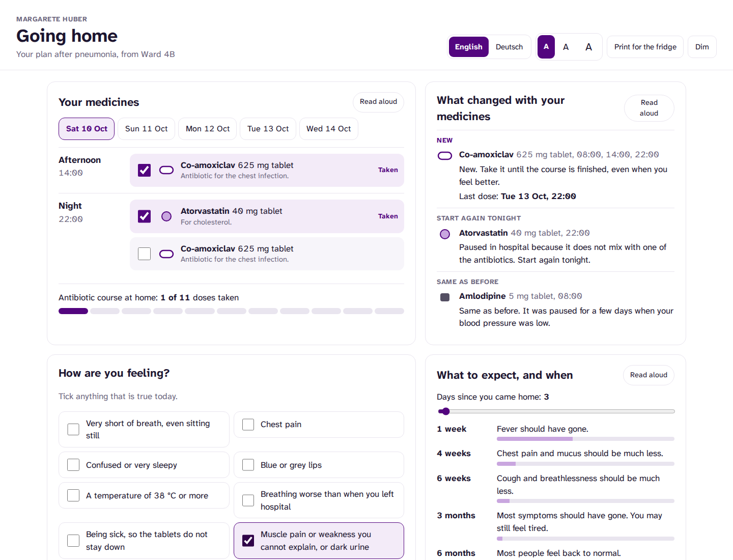
Task: Select the English language option
Action: coord(469,47)
